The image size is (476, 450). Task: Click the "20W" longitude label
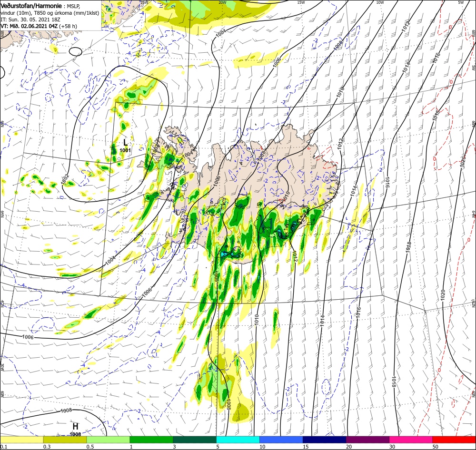(x=222, y=2)
